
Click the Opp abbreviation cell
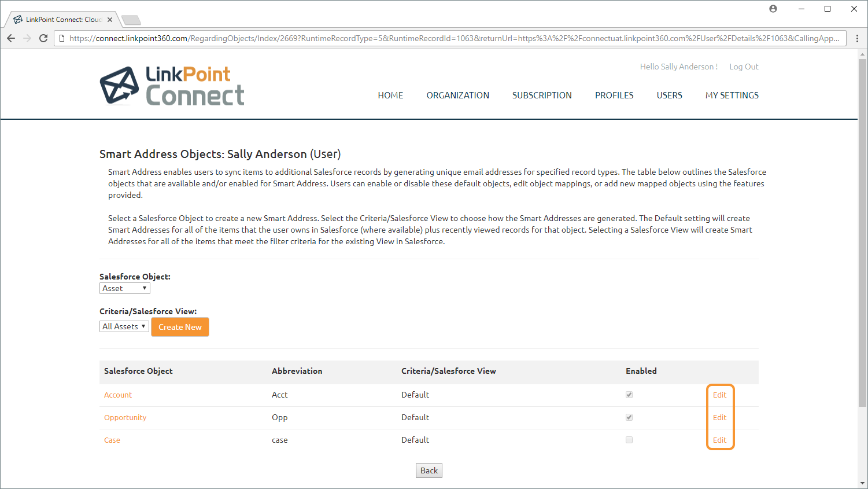click(280, 417)
